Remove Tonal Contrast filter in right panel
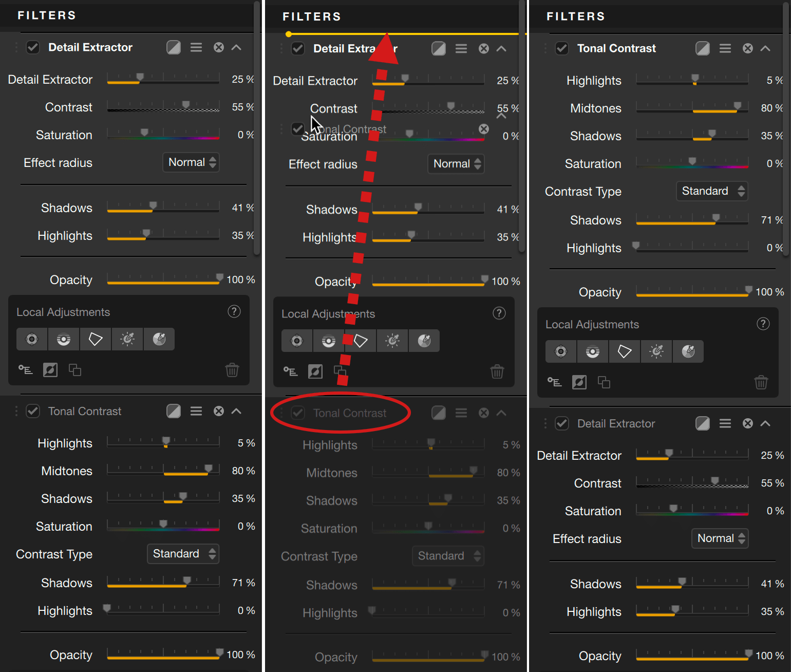This screenshot has height=672, width=791. pyautogui.click(x=748, y=48)
